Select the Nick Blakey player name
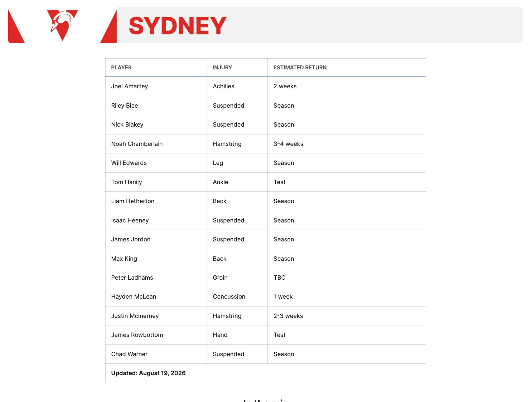The height and width of the screenshot is (402, 532). click(127, 125)
